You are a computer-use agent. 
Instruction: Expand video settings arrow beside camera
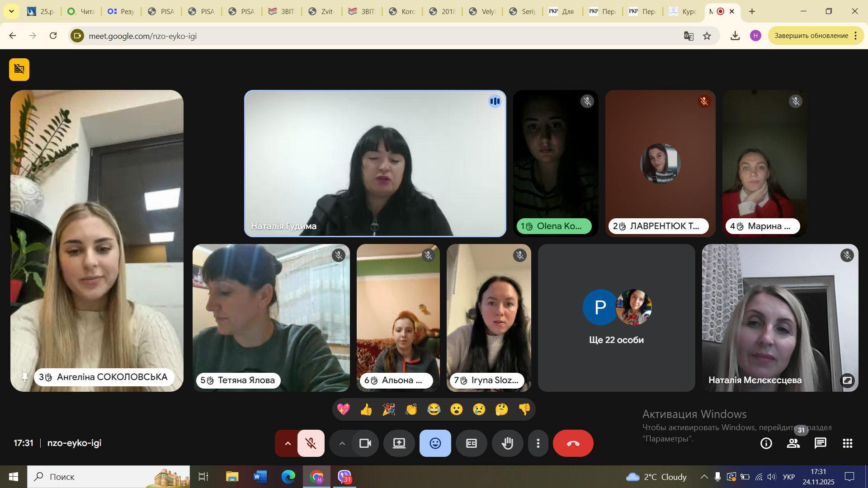pyautogui.click(x=342, y=443)
